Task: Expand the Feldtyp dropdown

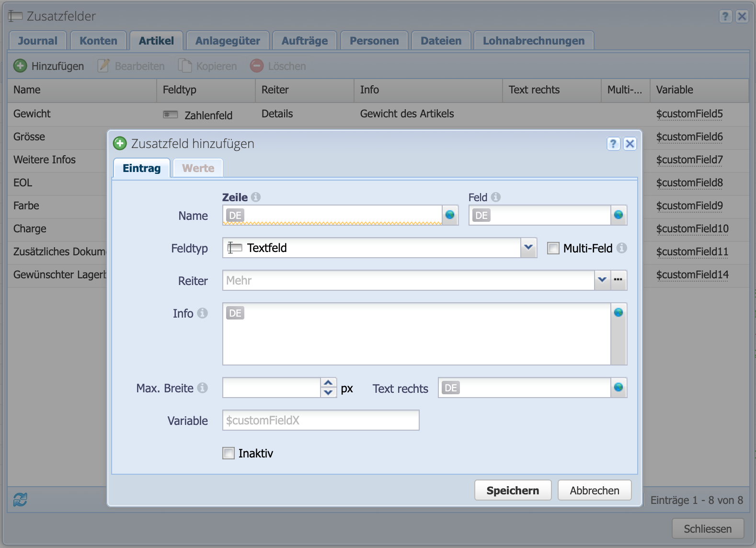Action: (x=528, y=248)
